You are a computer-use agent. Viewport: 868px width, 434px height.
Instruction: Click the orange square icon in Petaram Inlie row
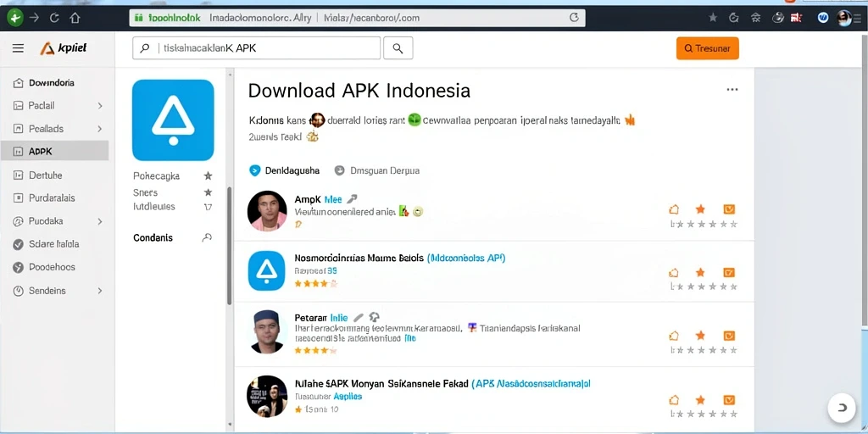click(729, 336)
